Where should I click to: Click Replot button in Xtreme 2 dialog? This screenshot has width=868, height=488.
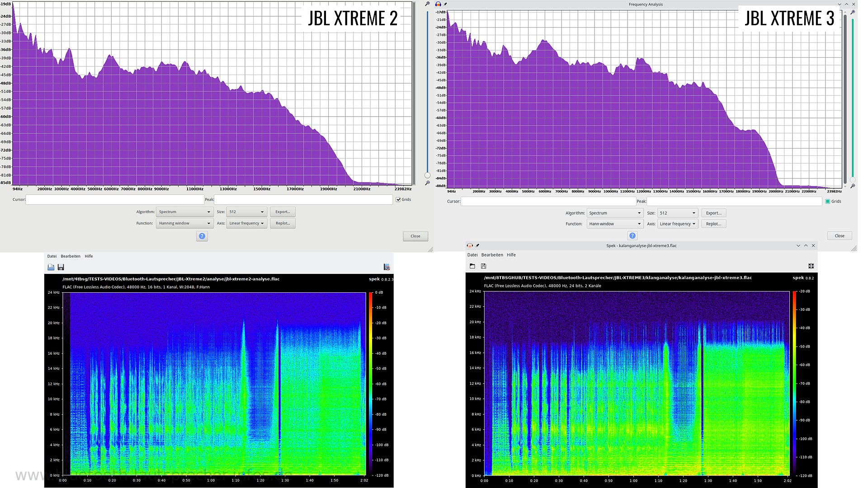click(283, 223)
